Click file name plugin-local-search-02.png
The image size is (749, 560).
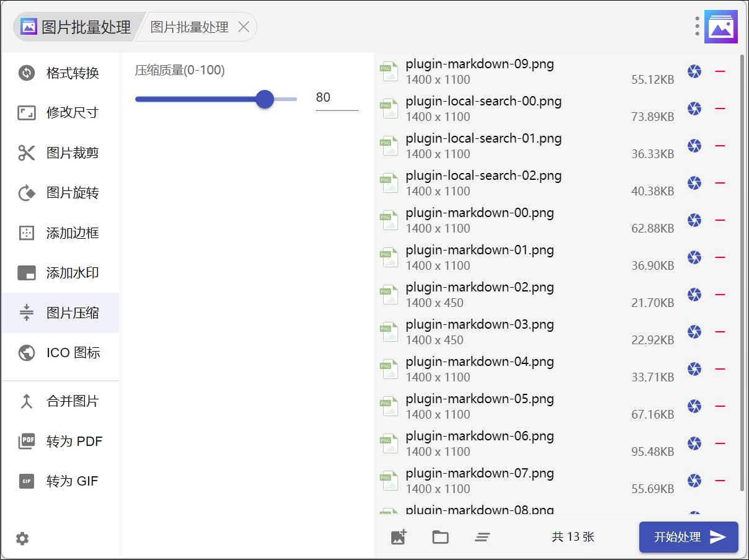484,176
